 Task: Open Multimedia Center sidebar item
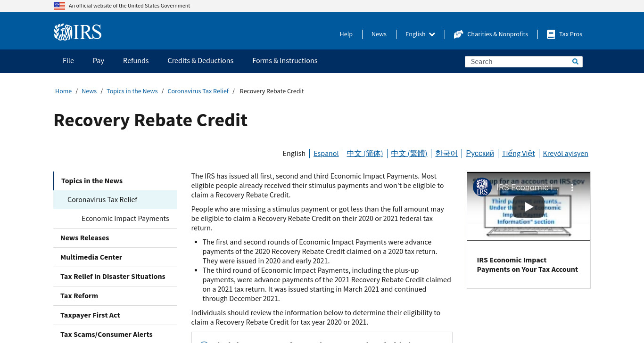tap(116, 257)
